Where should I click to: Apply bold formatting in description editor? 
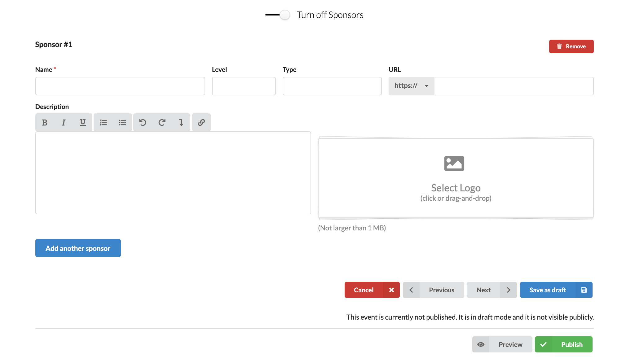click(x=45, y=123)
